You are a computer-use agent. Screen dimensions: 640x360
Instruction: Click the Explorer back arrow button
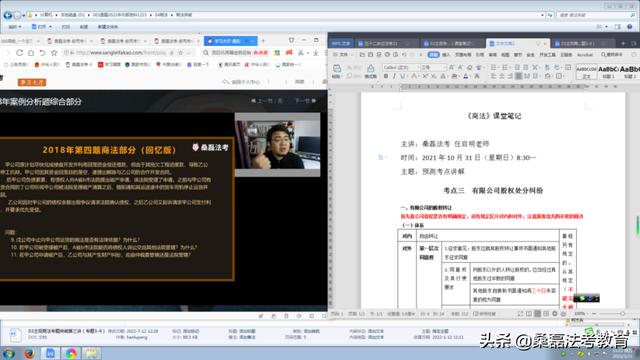(x=7, y=15)
